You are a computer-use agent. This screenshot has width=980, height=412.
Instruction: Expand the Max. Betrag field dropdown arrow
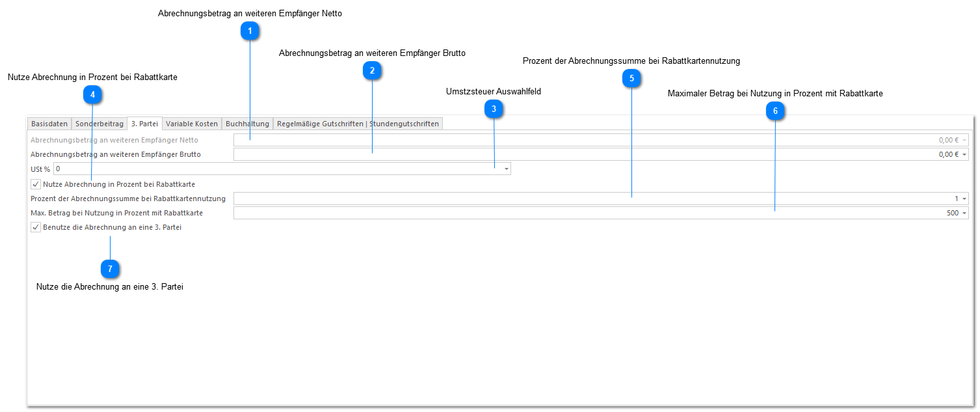coord(964,213)
